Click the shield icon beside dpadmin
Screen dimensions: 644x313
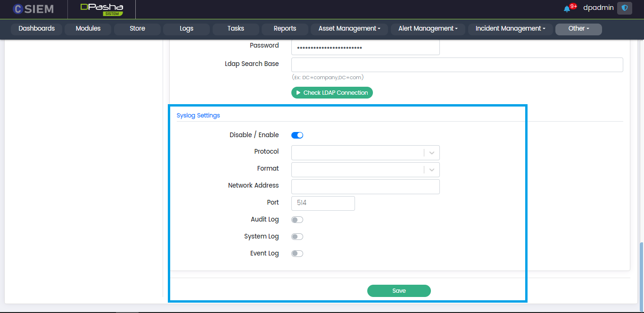(x=625, y=8)
